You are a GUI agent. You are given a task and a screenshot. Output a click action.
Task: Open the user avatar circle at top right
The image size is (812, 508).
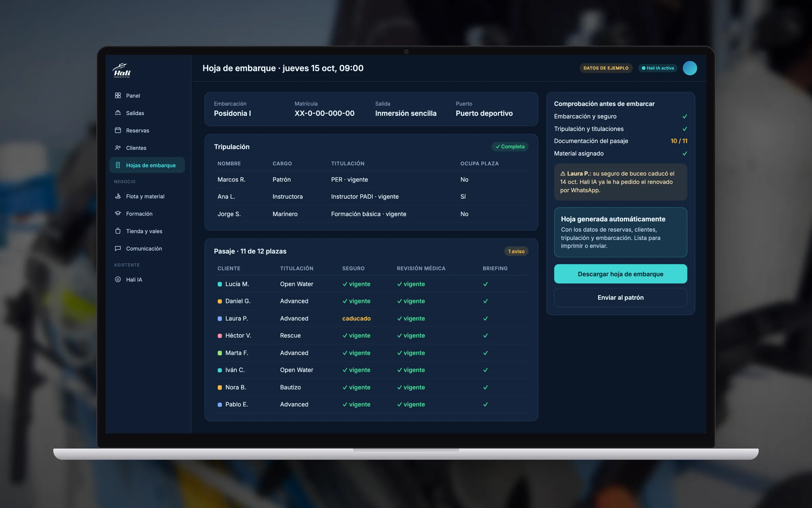[x=690, y=68]
